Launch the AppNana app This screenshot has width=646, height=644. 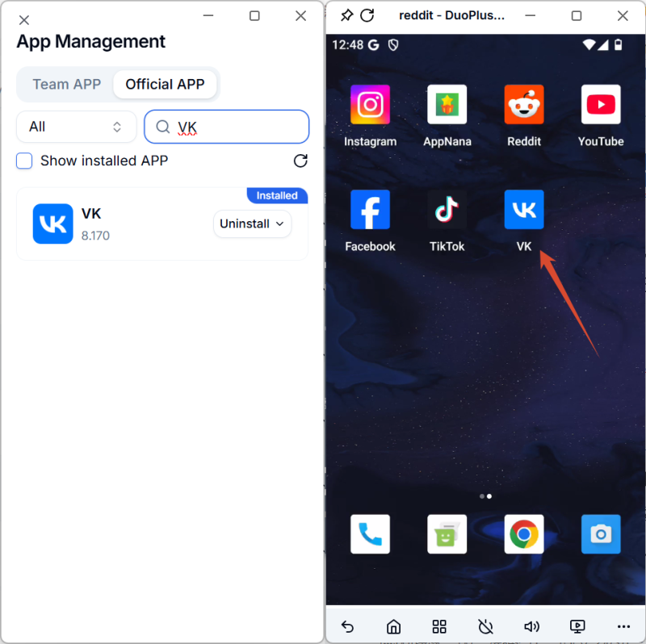click(447, 105)
